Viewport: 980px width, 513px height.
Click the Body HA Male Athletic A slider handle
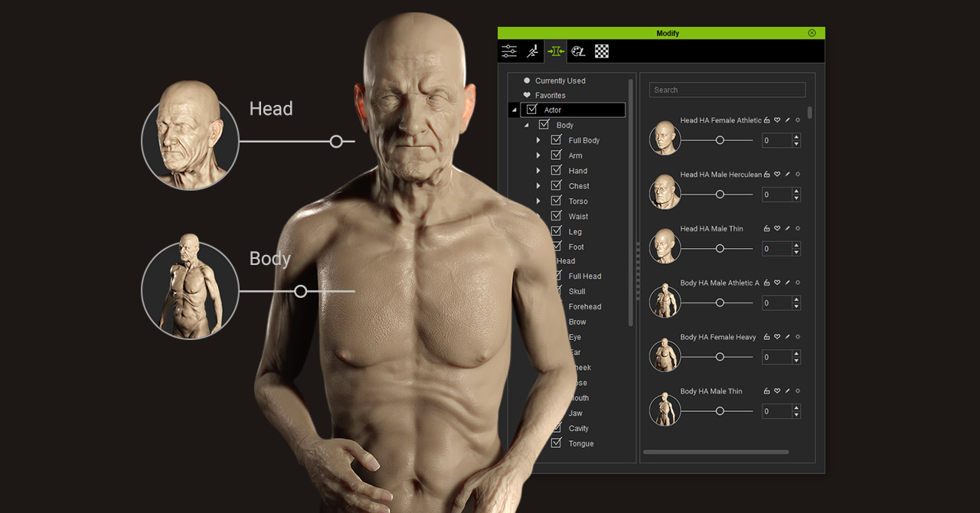[720, 302]
